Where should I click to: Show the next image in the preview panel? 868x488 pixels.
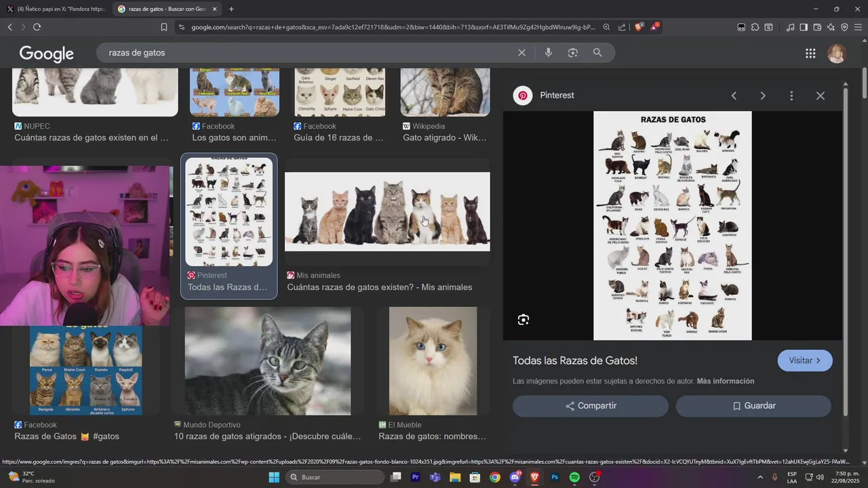point(763,96)
